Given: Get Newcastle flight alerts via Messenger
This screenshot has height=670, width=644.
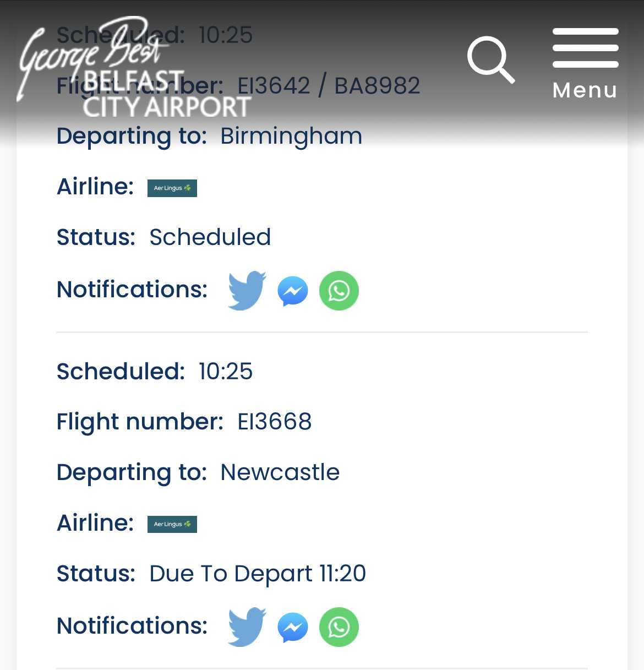Looking at the screenshot, I should point(293,627).
